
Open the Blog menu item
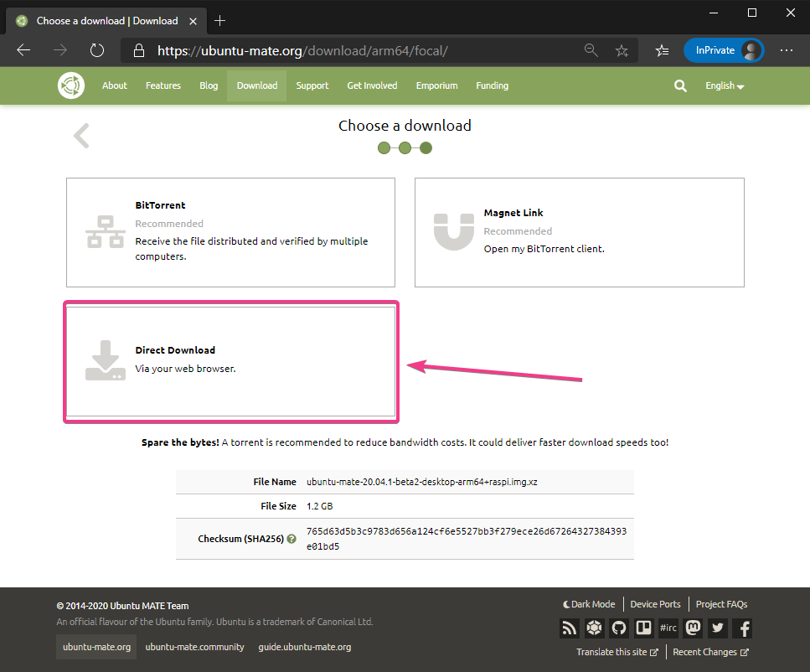[209, 85]
